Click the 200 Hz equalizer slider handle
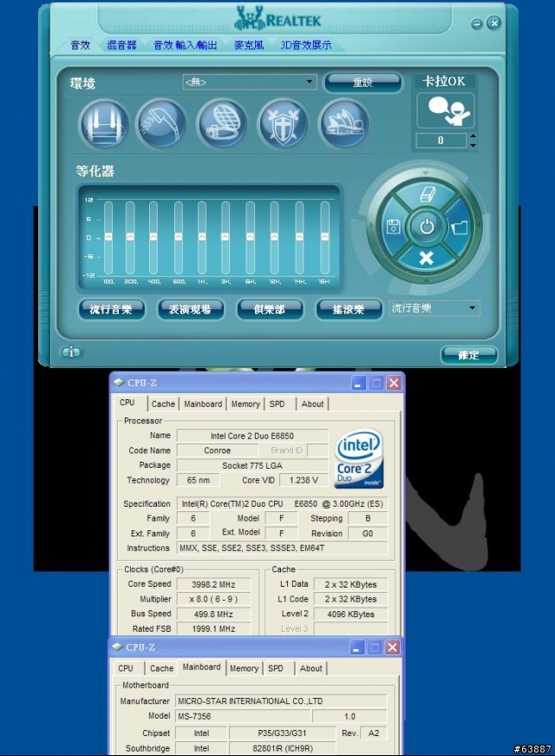 pyautogui.click(x=130, y=237)
